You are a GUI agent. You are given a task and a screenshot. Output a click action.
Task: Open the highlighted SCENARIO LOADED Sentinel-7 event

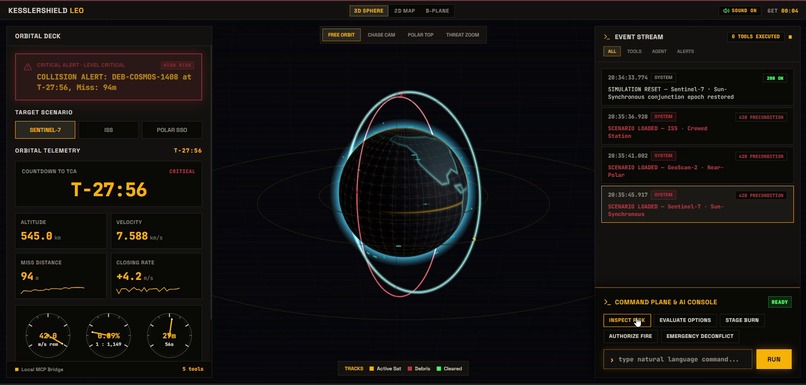tap(697, 204)
